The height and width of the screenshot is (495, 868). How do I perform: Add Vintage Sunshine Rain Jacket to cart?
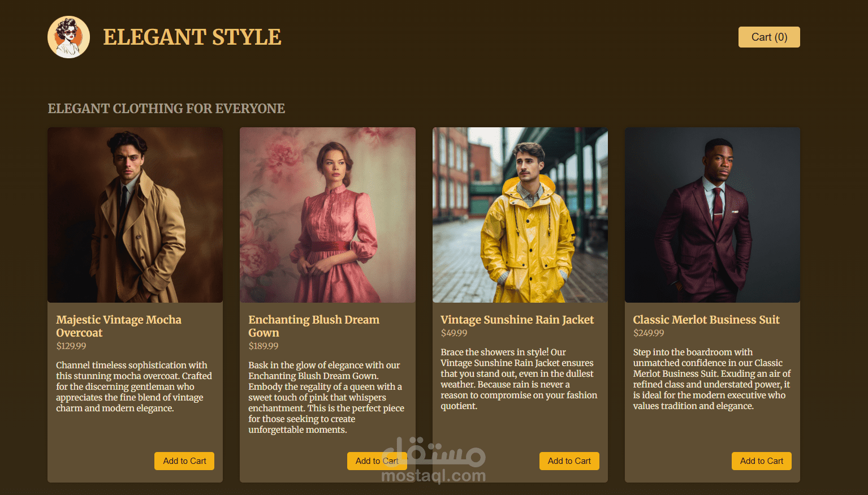pyautogui.click(x=569, y=460)
